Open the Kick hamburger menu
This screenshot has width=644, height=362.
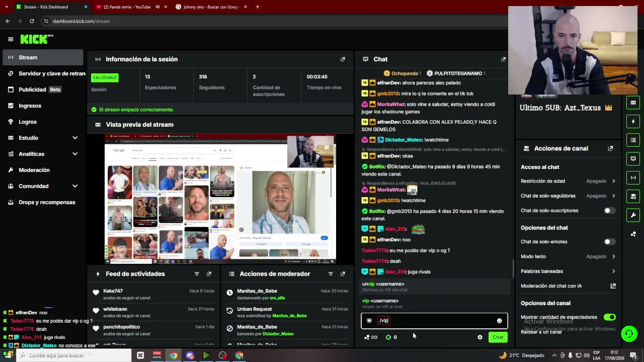[11, 39]
